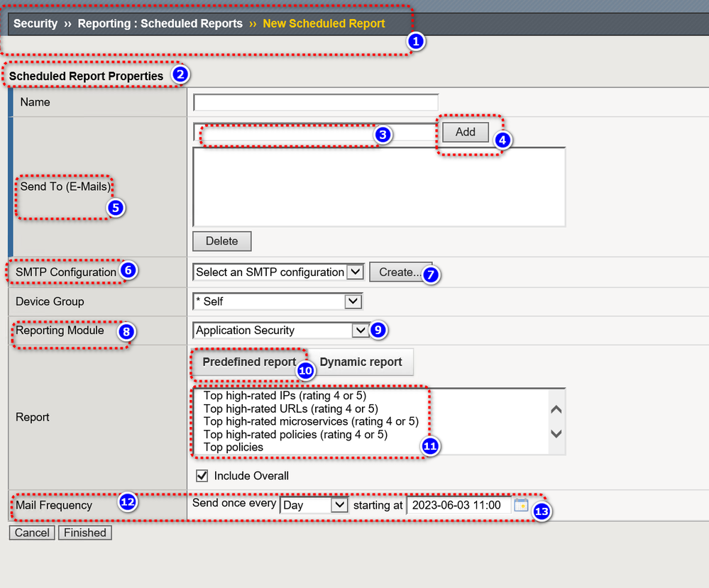This screenshot has width=709, height=588.
Task: Select Top high-rated URLs report
Action: click(x=290, y=409)
